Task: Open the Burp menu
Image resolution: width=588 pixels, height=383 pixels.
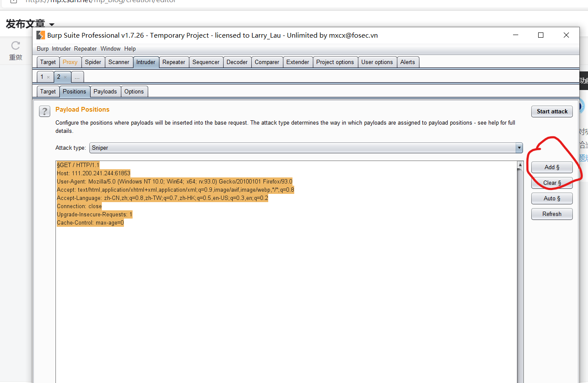Action: (x=42, y=48)
